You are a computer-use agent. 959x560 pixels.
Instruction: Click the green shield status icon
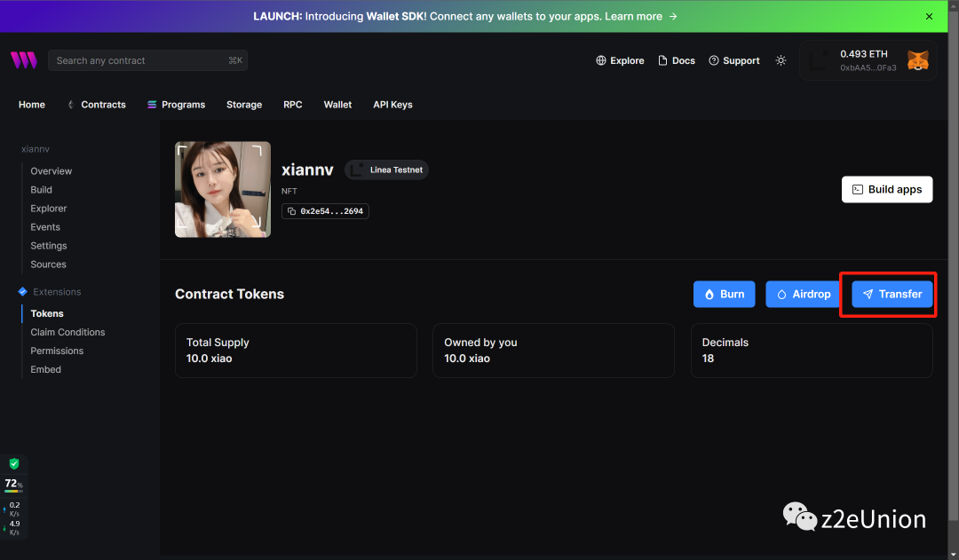[14, 464]
